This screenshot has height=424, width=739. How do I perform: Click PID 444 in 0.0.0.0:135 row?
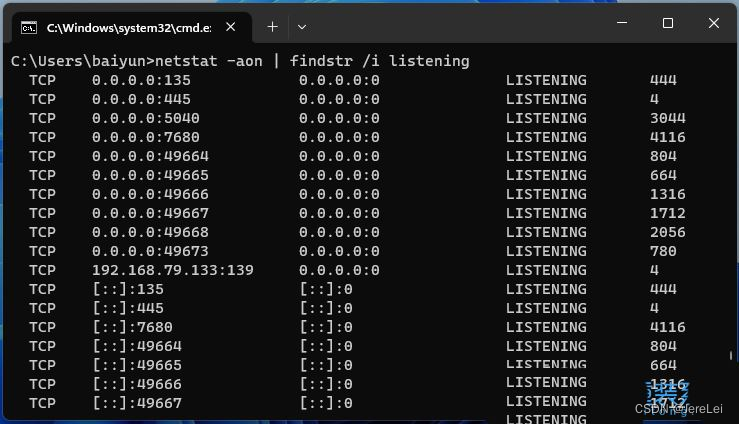click(x=663, y=80)
